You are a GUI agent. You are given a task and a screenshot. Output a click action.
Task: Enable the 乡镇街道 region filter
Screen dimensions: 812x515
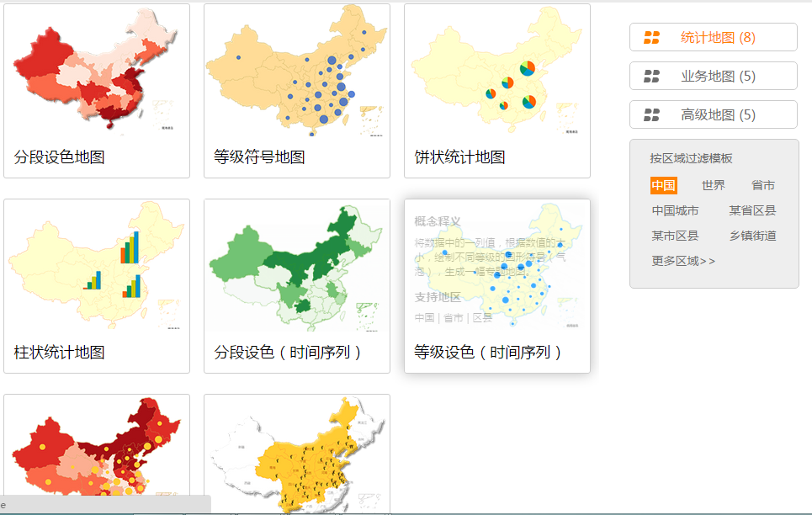[756, 236]
